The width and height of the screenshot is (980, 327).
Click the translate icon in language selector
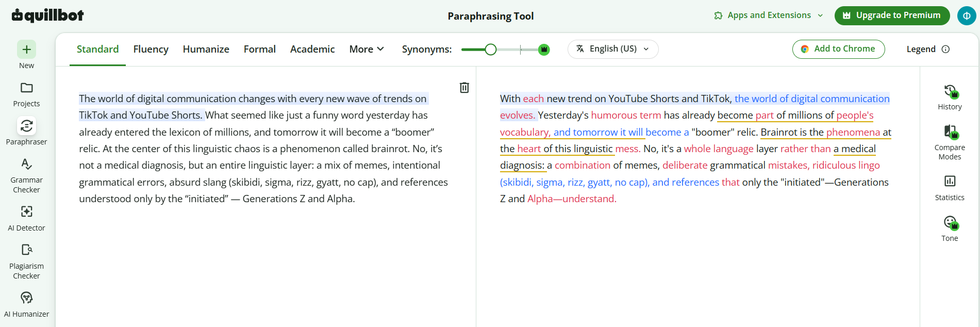(580, 48)
